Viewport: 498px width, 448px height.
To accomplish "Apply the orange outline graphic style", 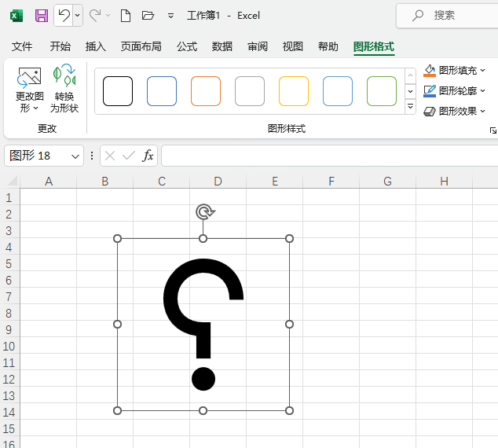I will tap(206, 91).
